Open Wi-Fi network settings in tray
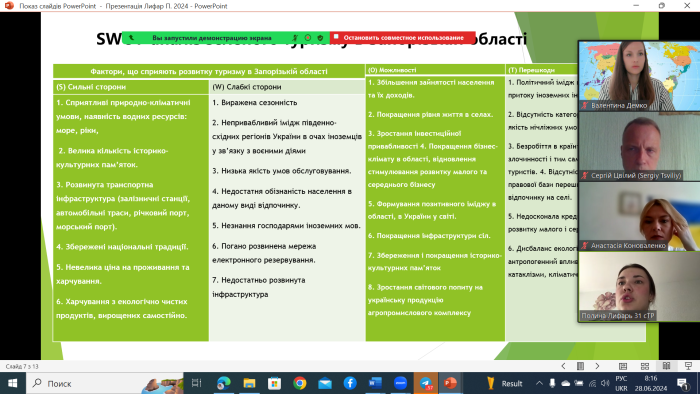Screen dimensions: 700x394 (592, 383)
